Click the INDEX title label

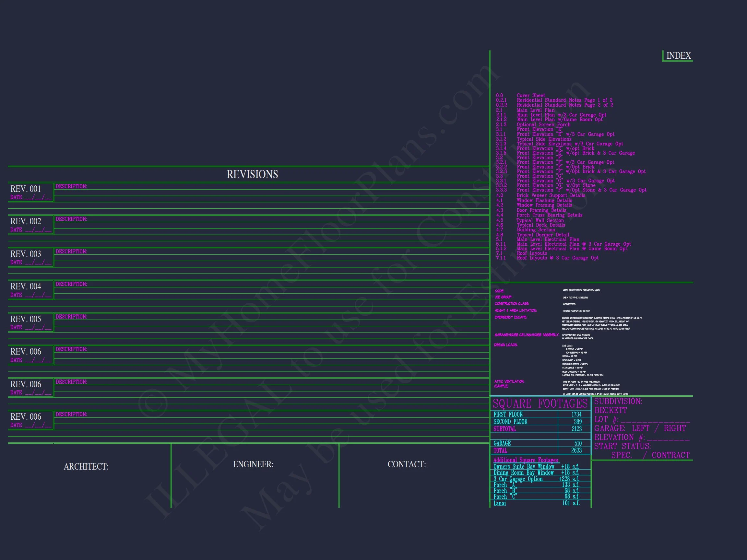[678, 56]
